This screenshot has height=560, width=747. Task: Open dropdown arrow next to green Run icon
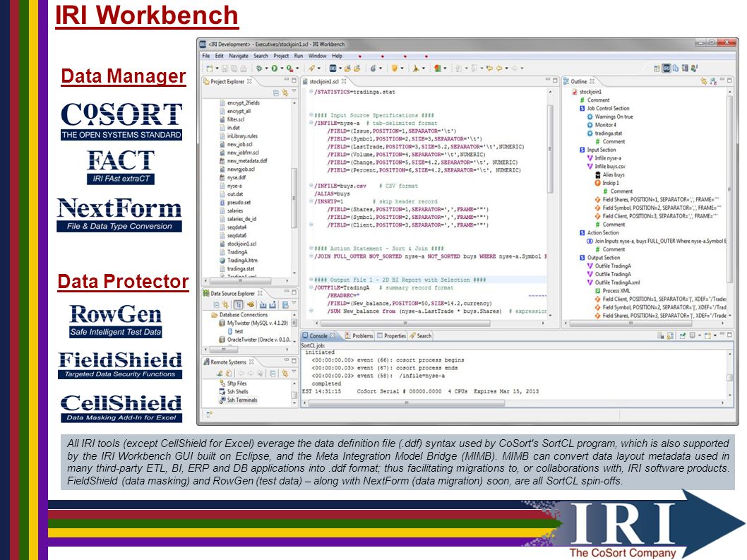click(x=282, y=68)
